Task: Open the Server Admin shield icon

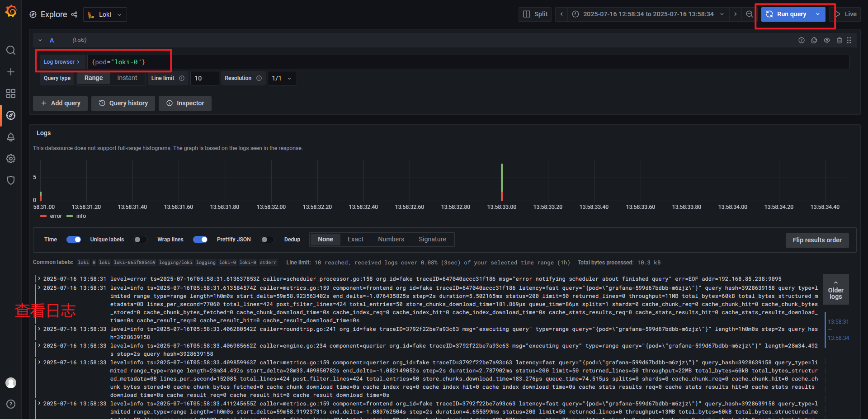Action: coord(11,180)
